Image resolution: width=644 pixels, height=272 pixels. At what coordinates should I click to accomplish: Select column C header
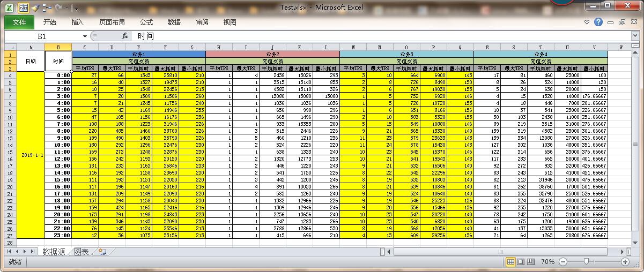point(85,47)
